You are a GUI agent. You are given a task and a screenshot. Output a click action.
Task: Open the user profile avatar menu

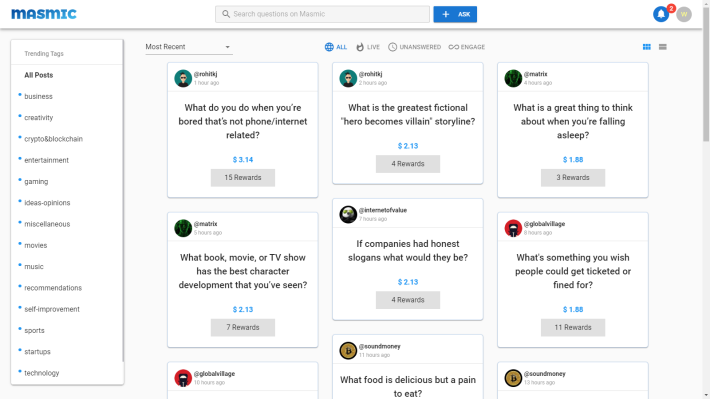[x=684, y=14]
